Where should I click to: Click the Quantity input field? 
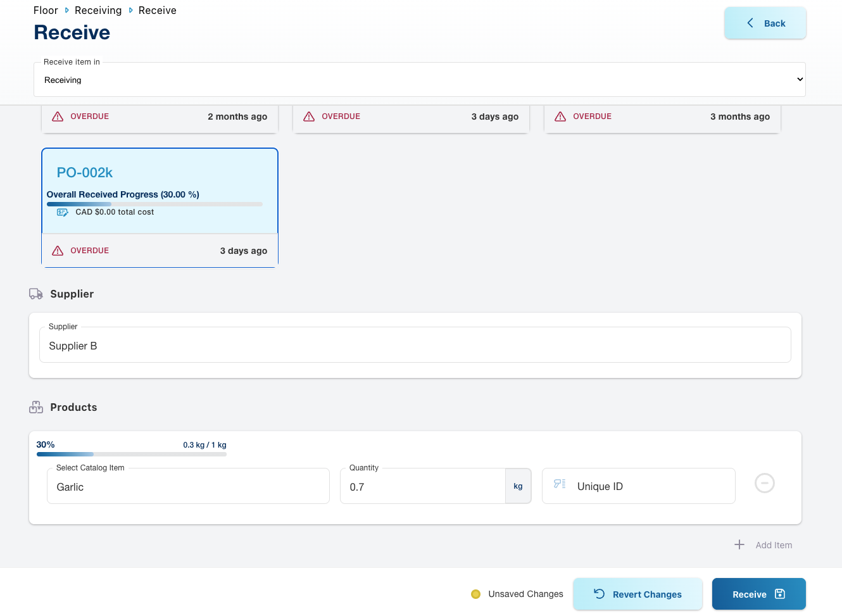click(422, 486)
